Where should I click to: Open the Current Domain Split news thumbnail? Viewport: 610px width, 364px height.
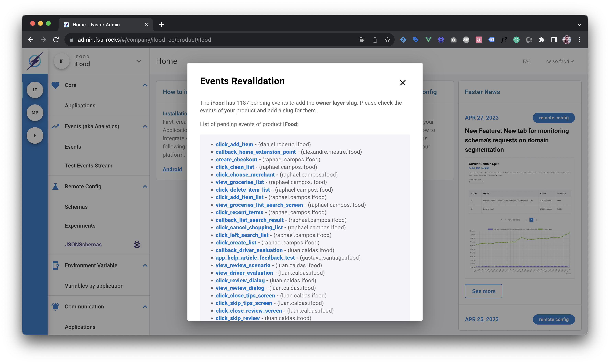click(520, 218)
